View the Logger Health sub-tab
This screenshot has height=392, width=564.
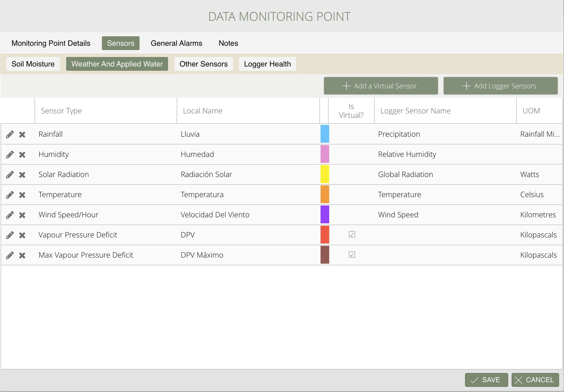tap(267, 64)
